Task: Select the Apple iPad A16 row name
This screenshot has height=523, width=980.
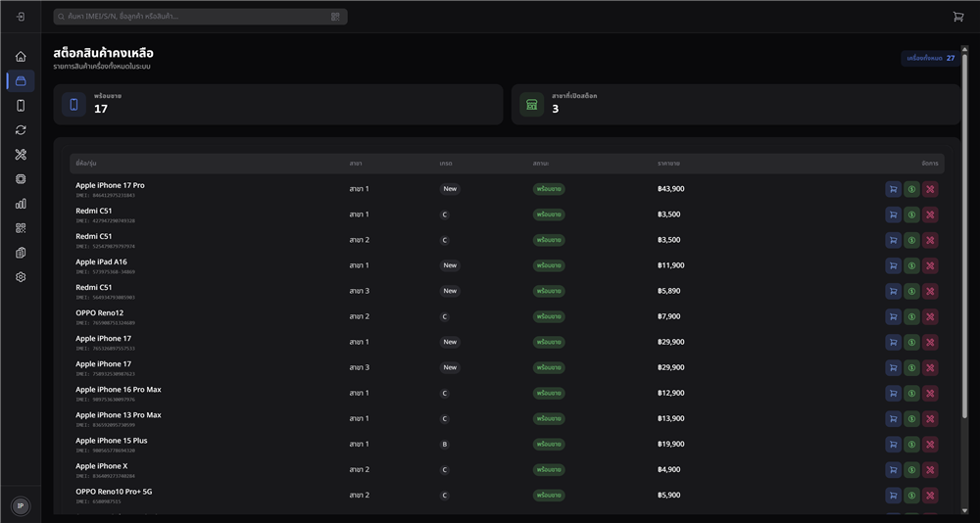Action: [101, 261]
